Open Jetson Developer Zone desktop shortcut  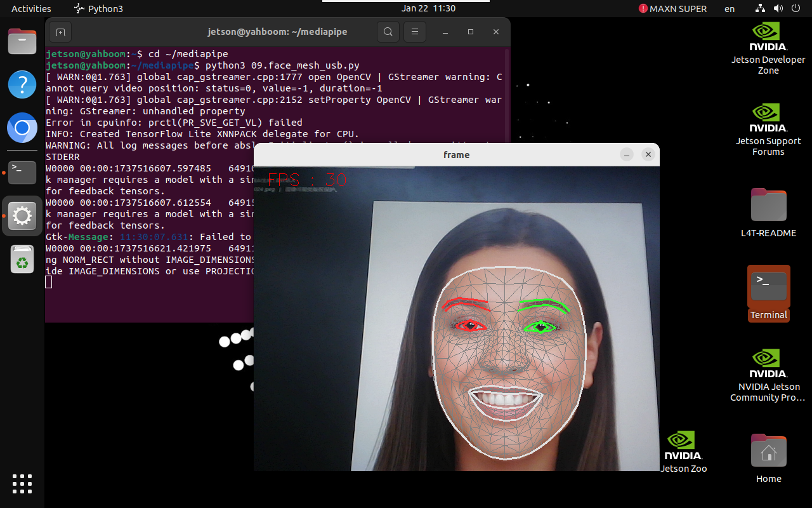point(768,49)
